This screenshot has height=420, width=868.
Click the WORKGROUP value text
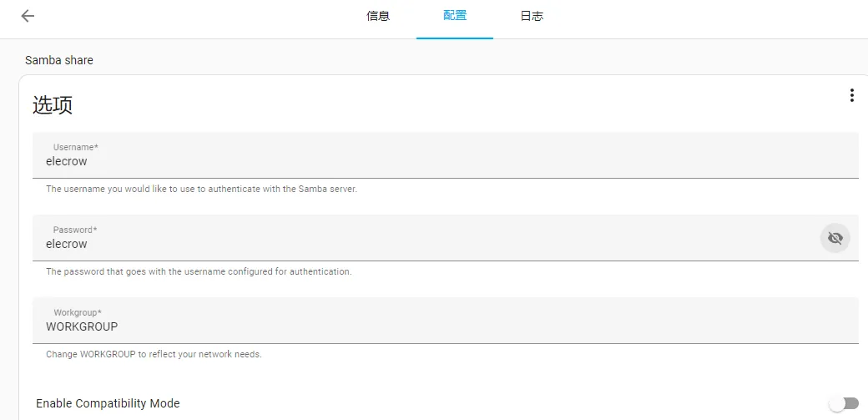[x=82, y=326]
